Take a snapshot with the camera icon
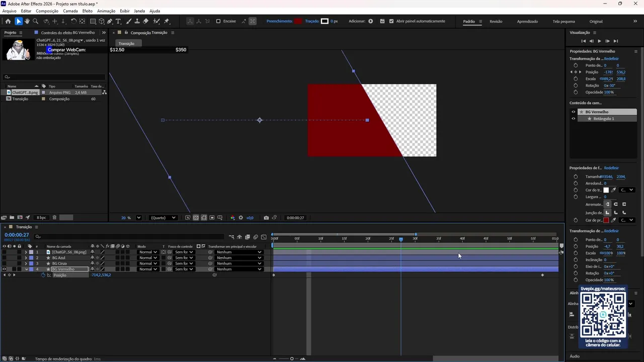644x362 pixels. (x=266, y=218)
